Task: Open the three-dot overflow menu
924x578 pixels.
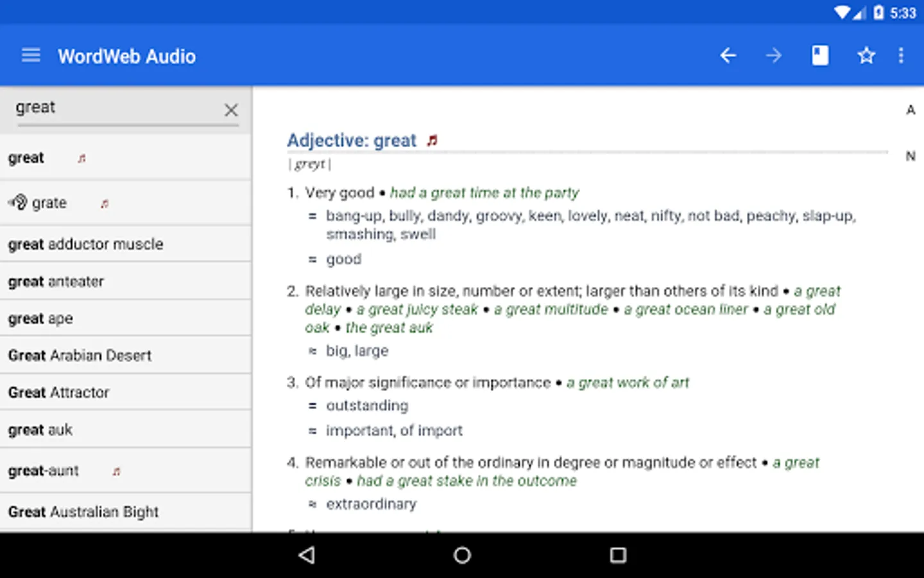Action: pyautogui.click(x=901, y=56)
